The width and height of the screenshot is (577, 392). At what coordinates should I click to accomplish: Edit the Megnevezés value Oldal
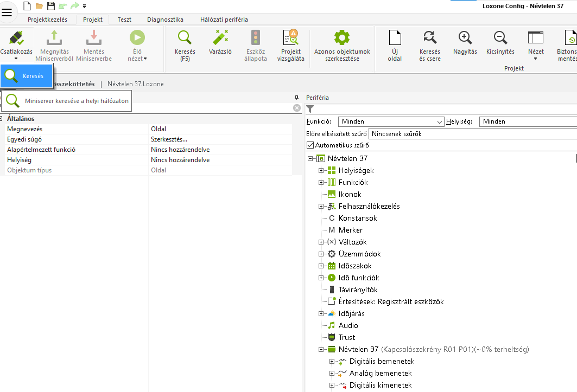click(x=220, y=129)
